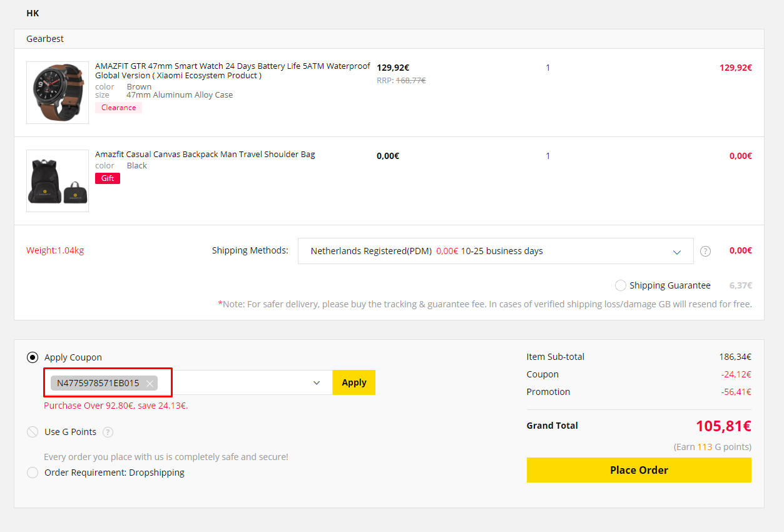
Task: Click the Shipping Methods label
Action: [x=250, y=250]
